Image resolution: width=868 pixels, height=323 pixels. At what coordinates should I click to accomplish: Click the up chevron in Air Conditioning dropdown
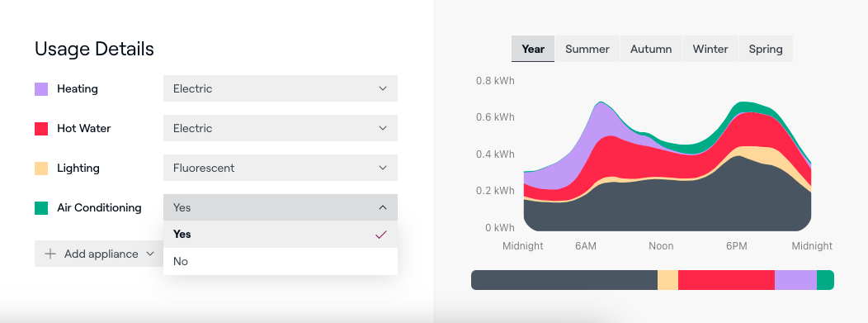click(x=383, y=207)
